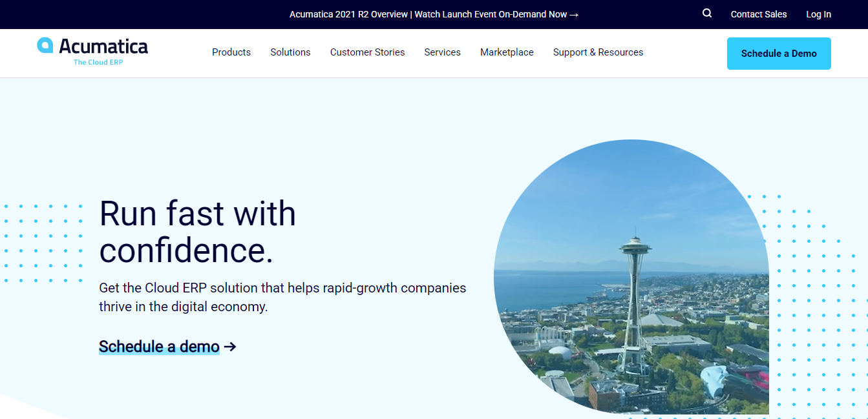Open Support & Resources menu
This screenshot has width=868, height=419.
tap(598, 52)
